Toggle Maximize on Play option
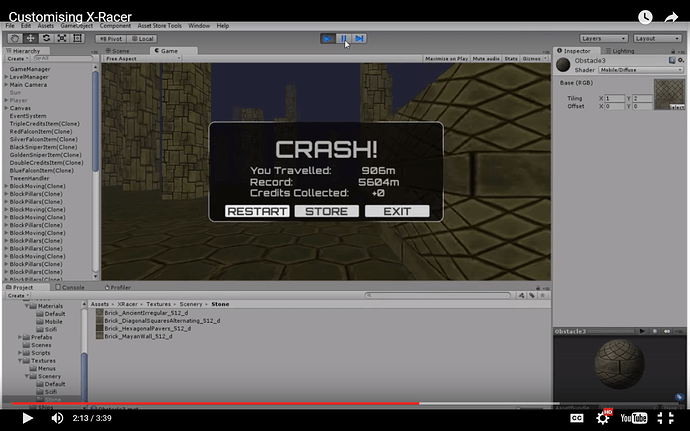The image size is (690, 431). (446, 59)
